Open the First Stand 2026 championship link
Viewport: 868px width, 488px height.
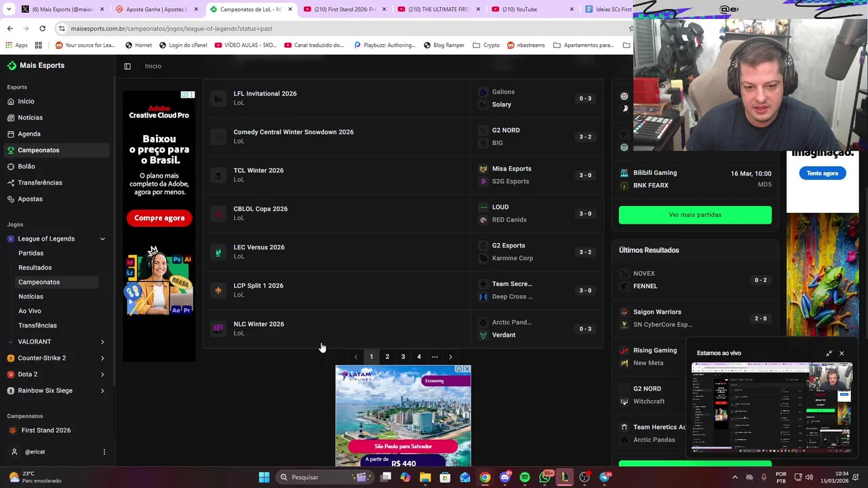[46, 430]
